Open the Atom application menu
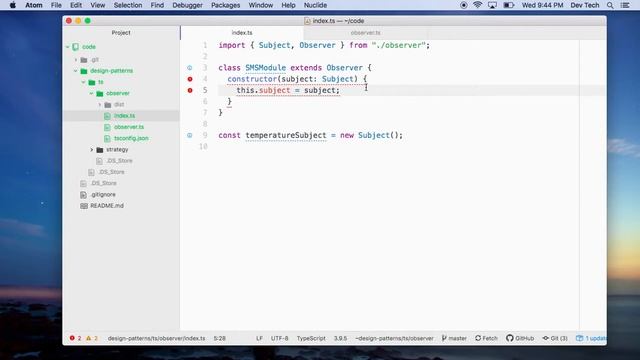640x360 pixels. click(x=34, y=5)
